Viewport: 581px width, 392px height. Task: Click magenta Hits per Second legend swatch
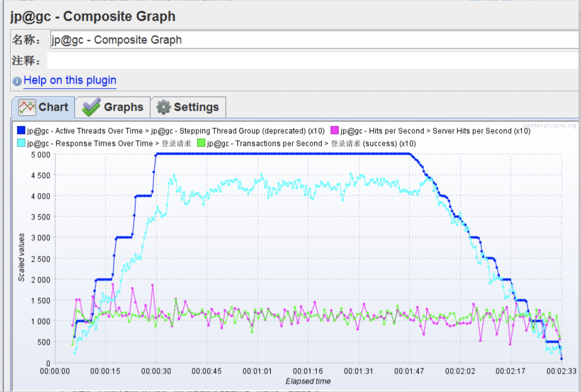[x=334, y=130]
